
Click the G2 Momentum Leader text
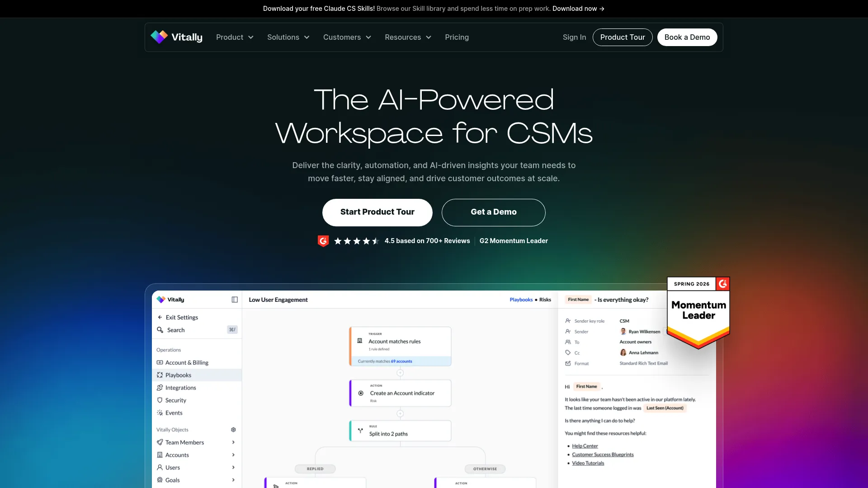[514, 241]
